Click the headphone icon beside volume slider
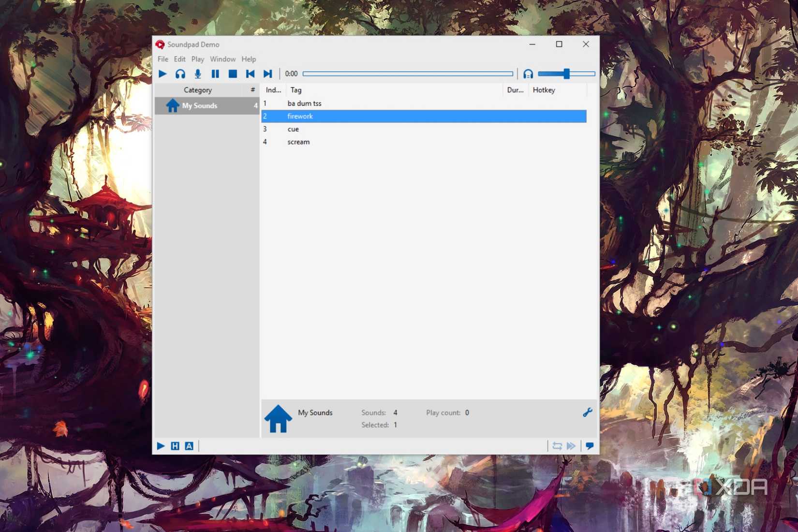 click(x=528, y=74)
